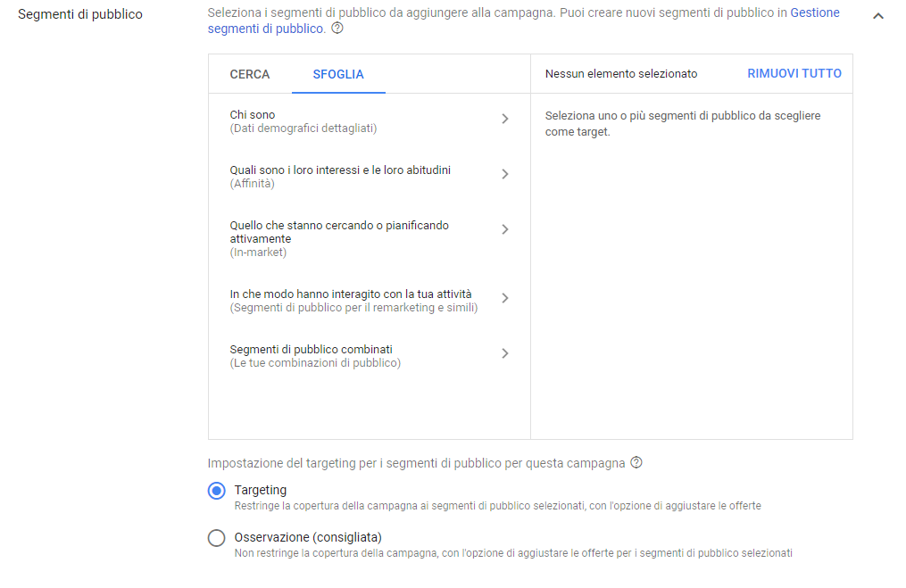Open help for audience segments description
Viewport: 906px width, 588px height.
tap(337, 28)
